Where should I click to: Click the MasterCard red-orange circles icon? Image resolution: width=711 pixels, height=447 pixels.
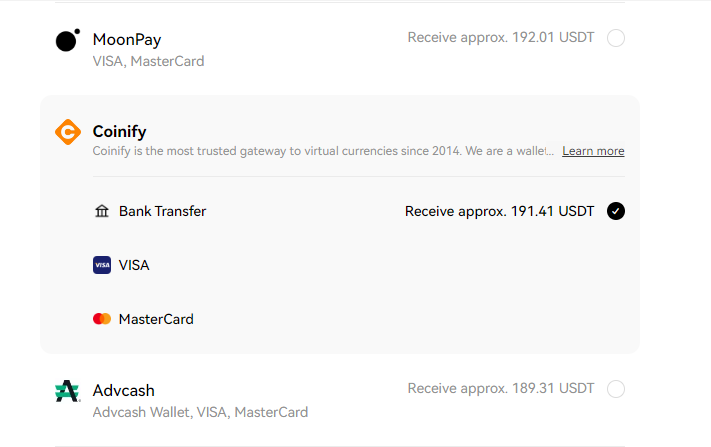102,319
